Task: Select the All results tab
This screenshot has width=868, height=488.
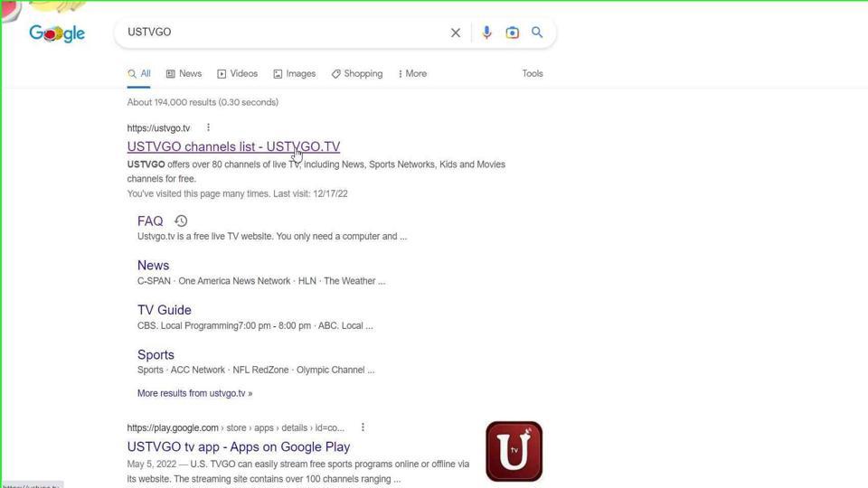Action: click(139, 73)
